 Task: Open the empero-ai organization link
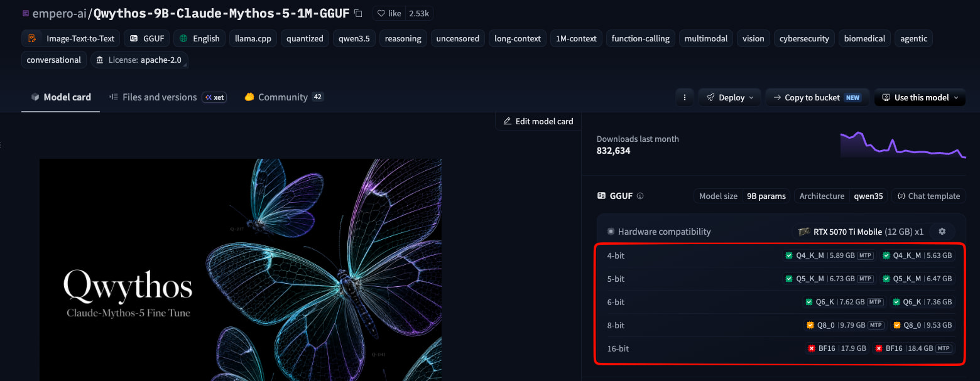(60, 13)
